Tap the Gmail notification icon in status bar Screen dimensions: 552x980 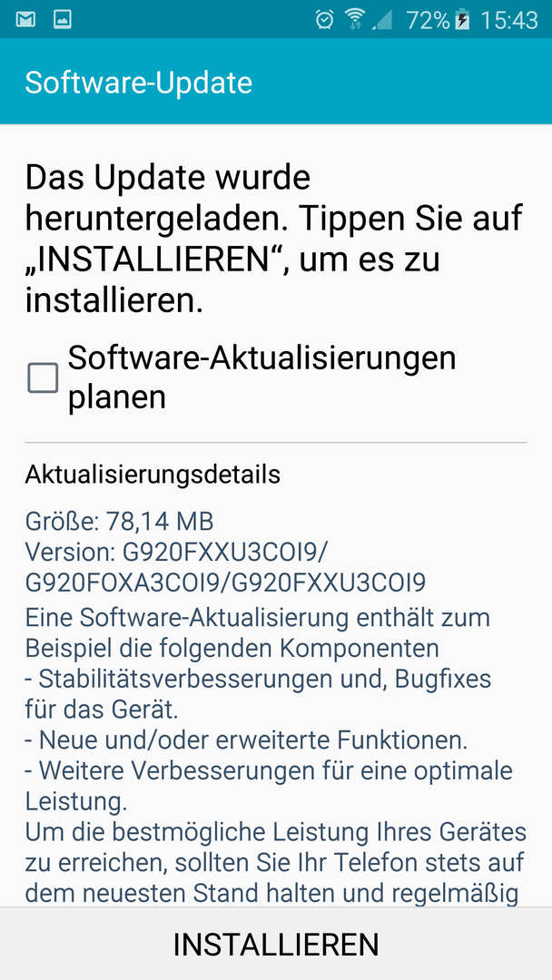point(25,20)
